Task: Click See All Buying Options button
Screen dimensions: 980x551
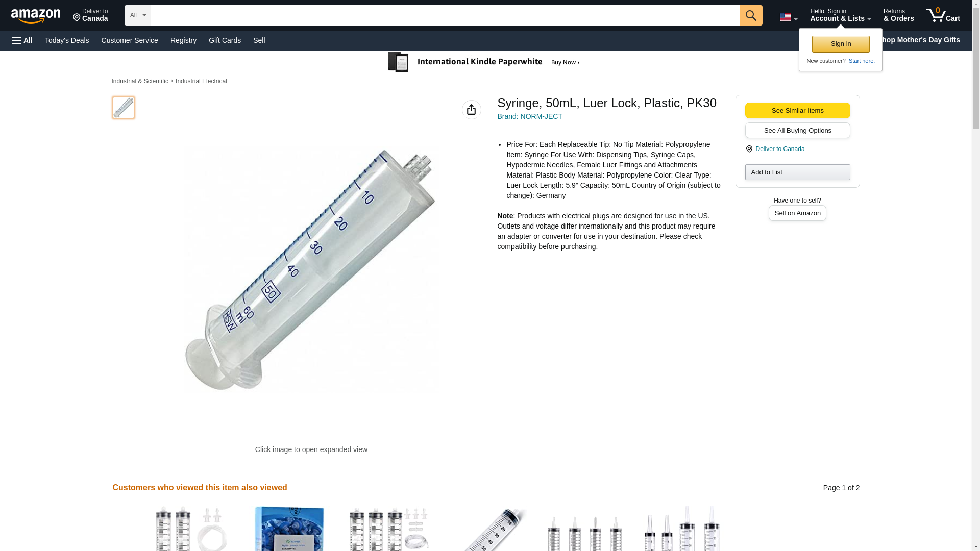Action: [x=797, y=131]
